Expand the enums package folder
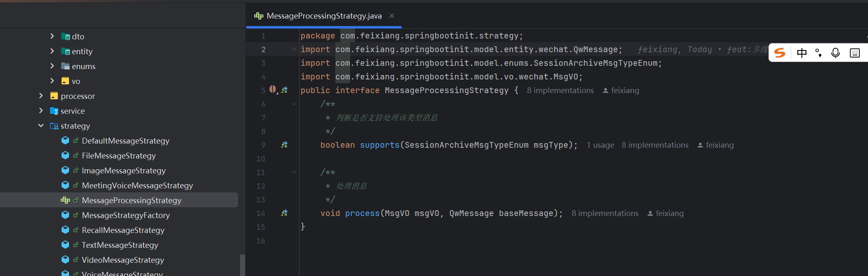 click(x=52, y=66)
